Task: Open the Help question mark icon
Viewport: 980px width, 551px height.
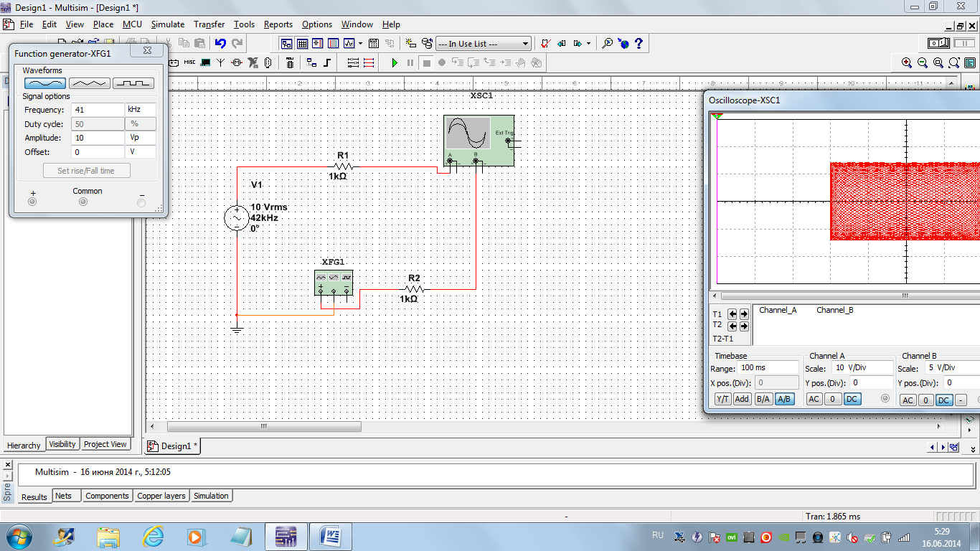Action: tap(639, 44)
